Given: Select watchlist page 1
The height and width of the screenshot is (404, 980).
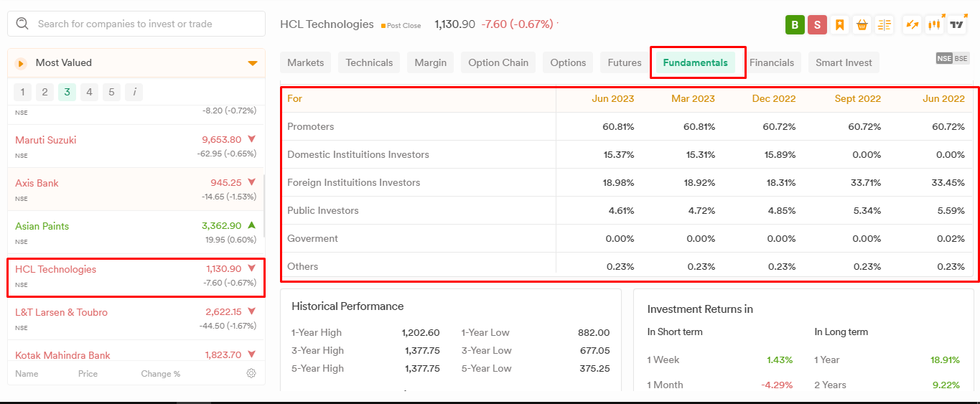Looking at the screenshot, I should (22, 92).
